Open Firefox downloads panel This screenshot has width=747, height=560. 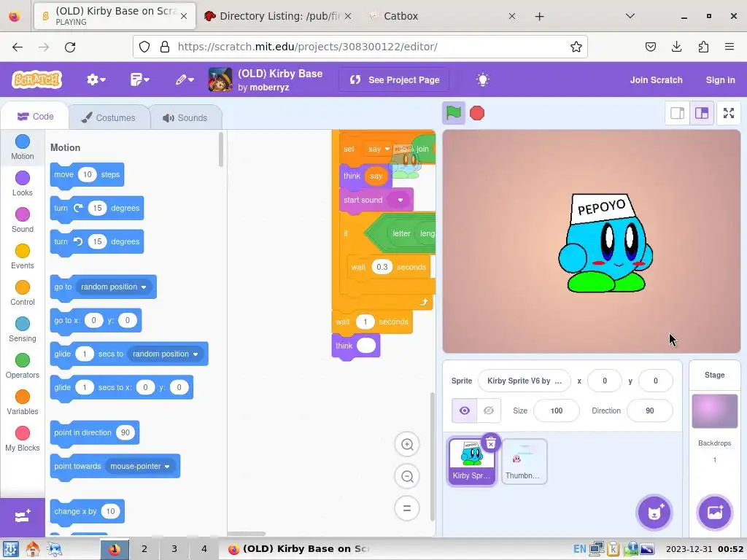pos(676,47)
